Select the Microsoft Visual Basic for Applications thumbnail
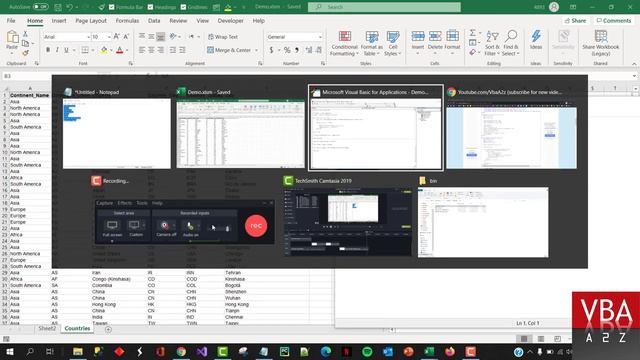This screenshot has height=360, width=640. click(x=375, y=127)
